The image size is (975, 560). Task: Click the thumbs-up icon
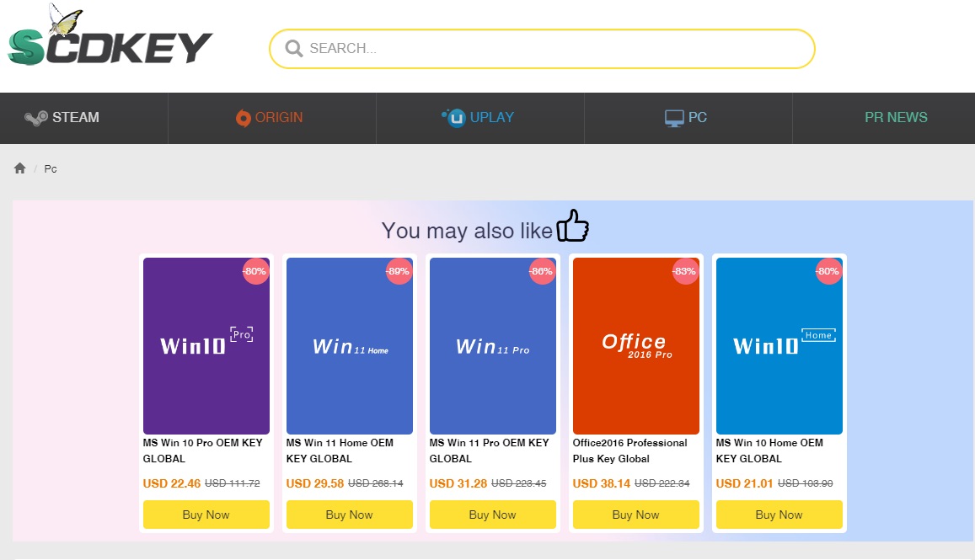pos(572,226)
